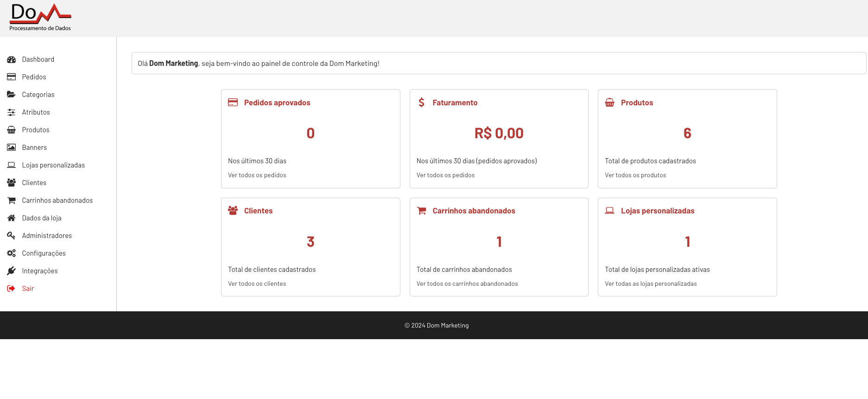Click the '6' count in Produtos card
This screenshot has width=868, height=399.
(x=688, y=134)
